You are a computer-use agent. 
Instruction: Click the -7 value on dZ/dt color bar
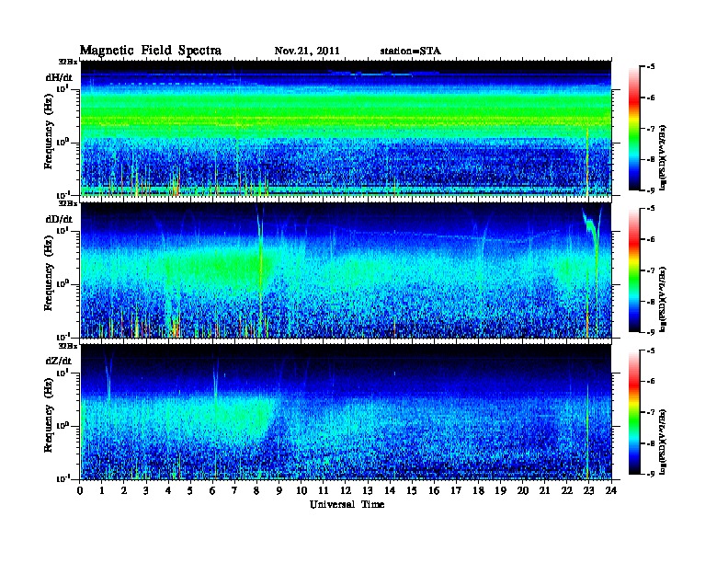click(651, 412)
